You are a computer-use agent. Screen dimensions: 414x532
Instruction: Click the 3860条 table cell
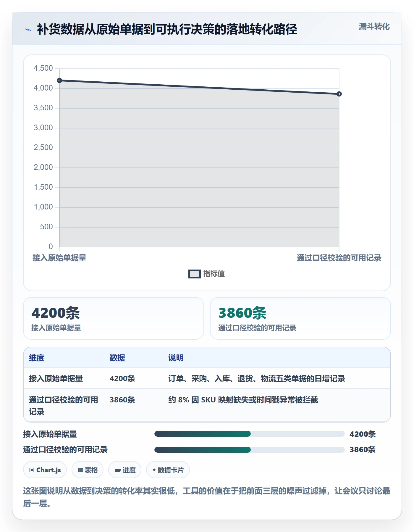click(122, 400)
